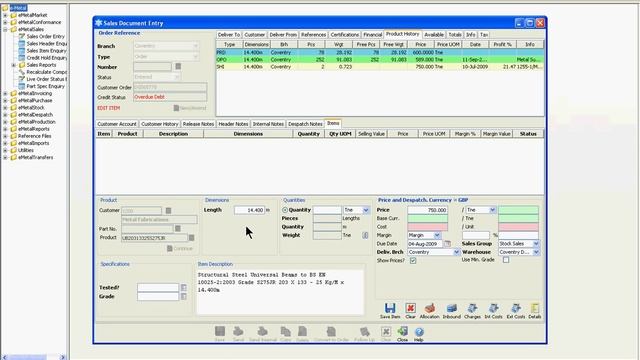Switch to the Certifications tab
Viewport: 640px width, 360px height.
pyautogui.click(x=344, y=35)
